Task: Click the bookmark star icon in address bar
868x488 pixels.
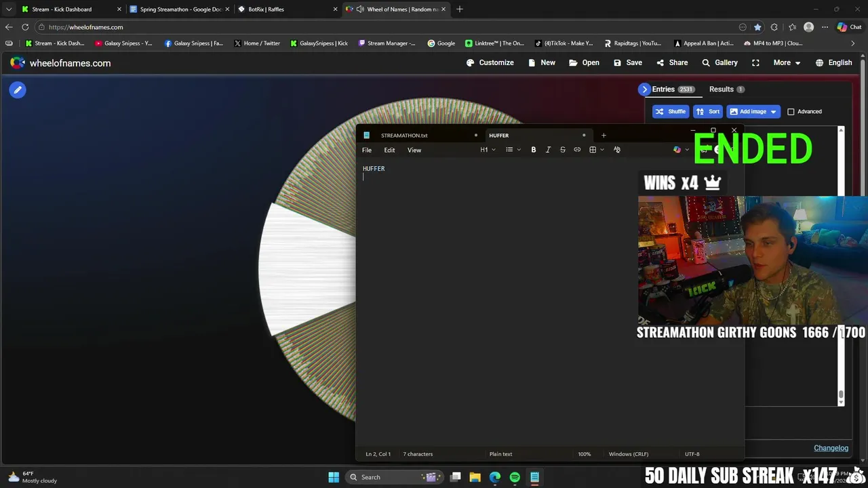Action: 757,27
